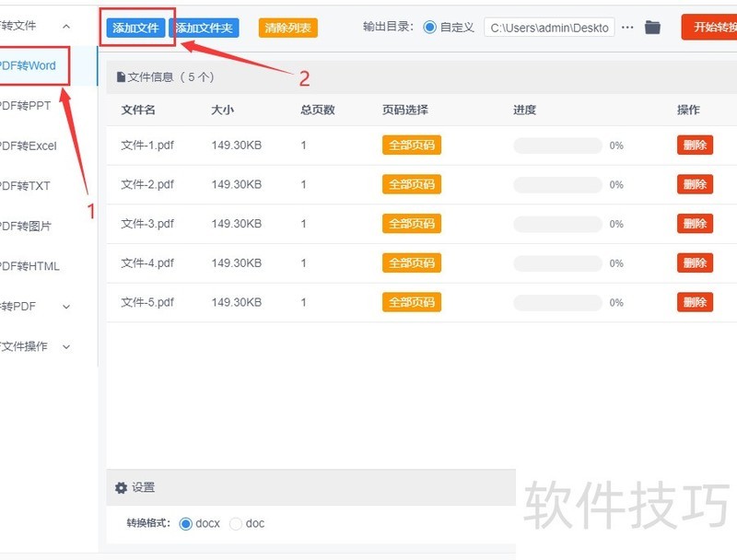Expand the 文件操作 sidebar section
This screenshot has height=560, width=737.
point(65,347)
